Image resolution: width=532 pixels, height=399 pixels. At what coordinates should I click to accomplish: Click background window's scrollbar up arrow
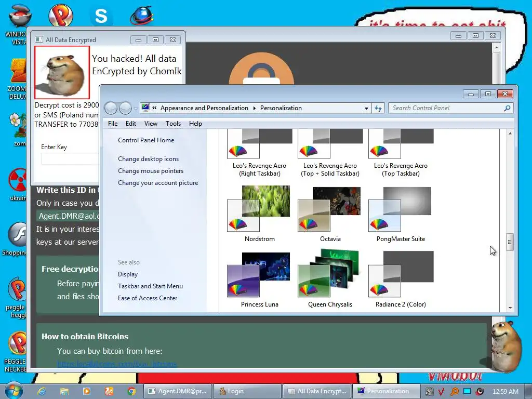pos(496,47)
